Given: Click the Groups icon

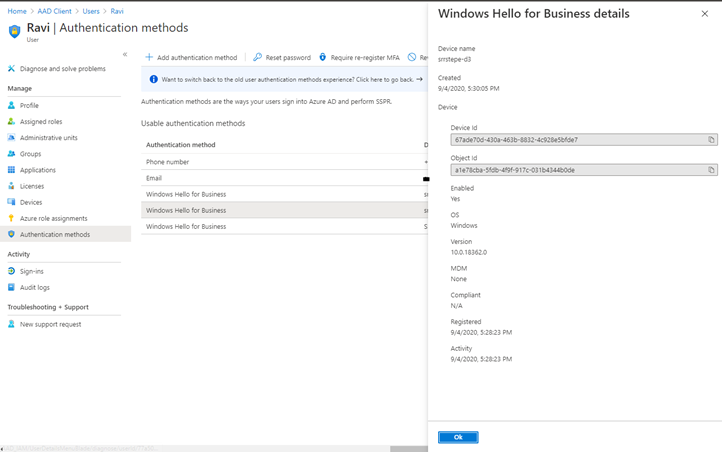Looking at the screenshot, I should click(x=12, y=154).
